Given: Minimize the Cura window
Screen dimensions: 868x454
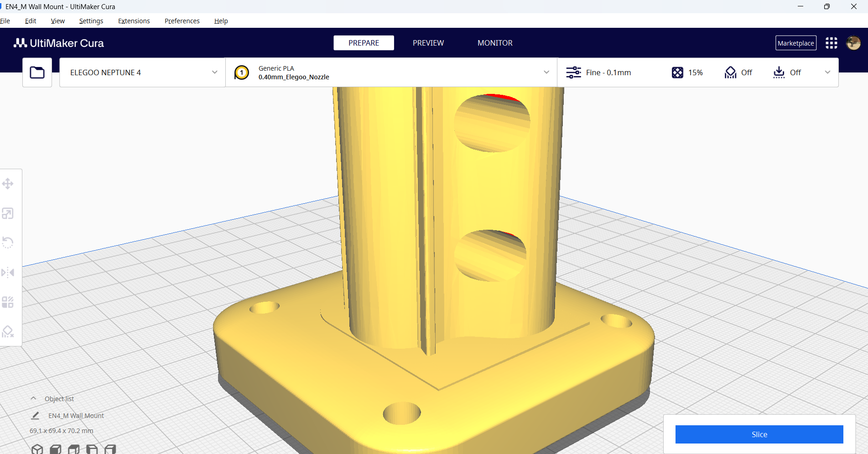Looking at the screenshot, I should tap(800, 6).
